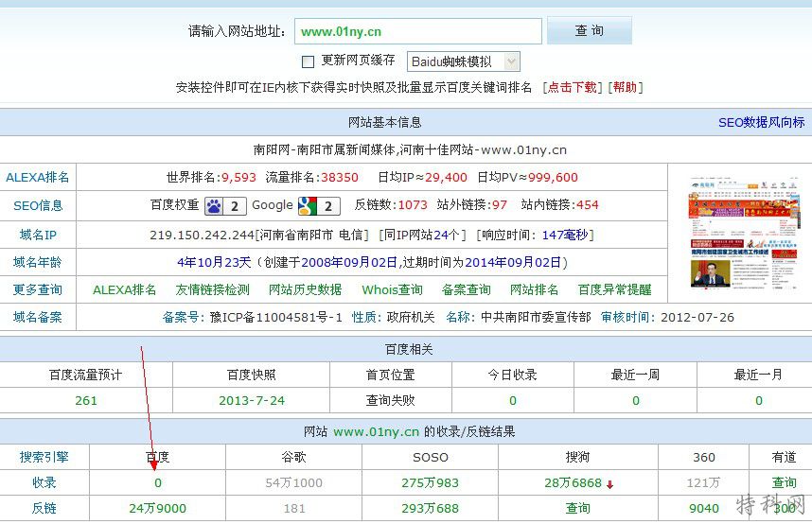Open the Baidu蜘蛛模拟 dropdown
812x524 pixels.
464,61
